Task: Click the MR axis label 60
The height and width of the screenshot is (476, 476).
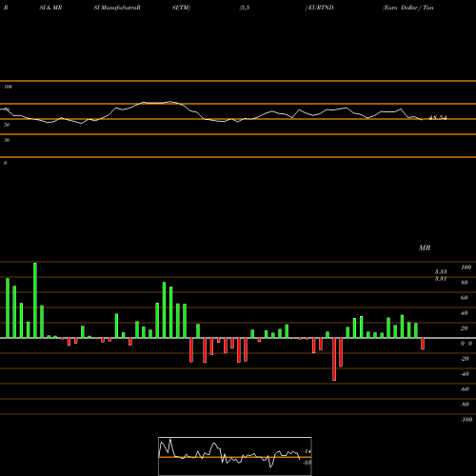Action: tap(465, 298)
